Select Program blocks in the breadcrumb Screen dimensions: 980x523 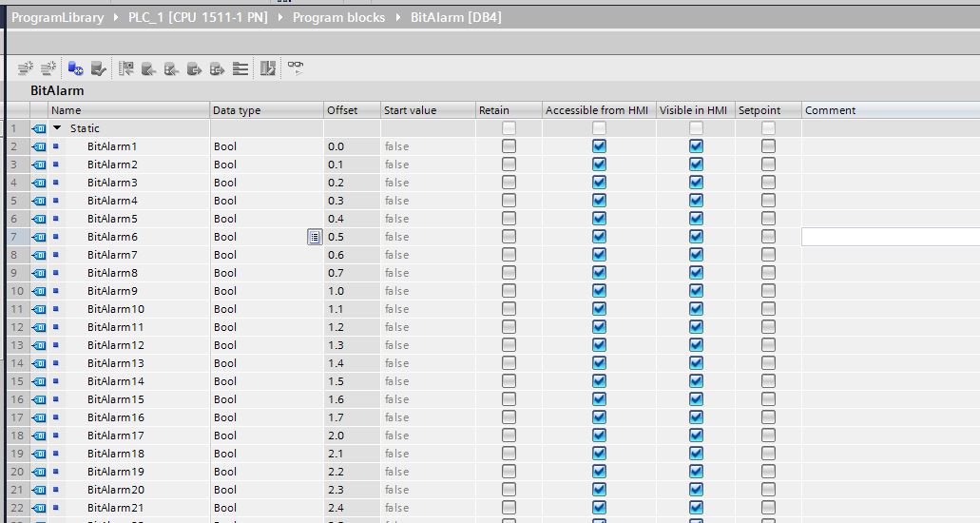point(338,18)
